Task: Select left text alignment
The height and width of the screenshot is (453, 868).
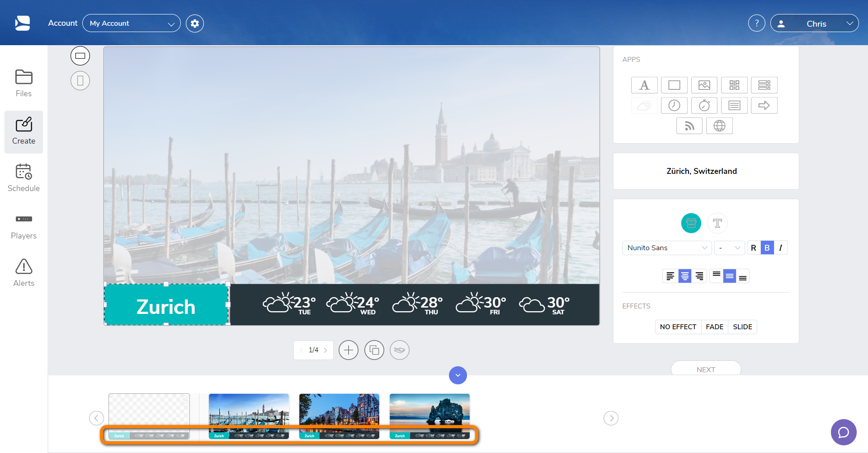Action: pyautogui.click(x=670, y=276)
